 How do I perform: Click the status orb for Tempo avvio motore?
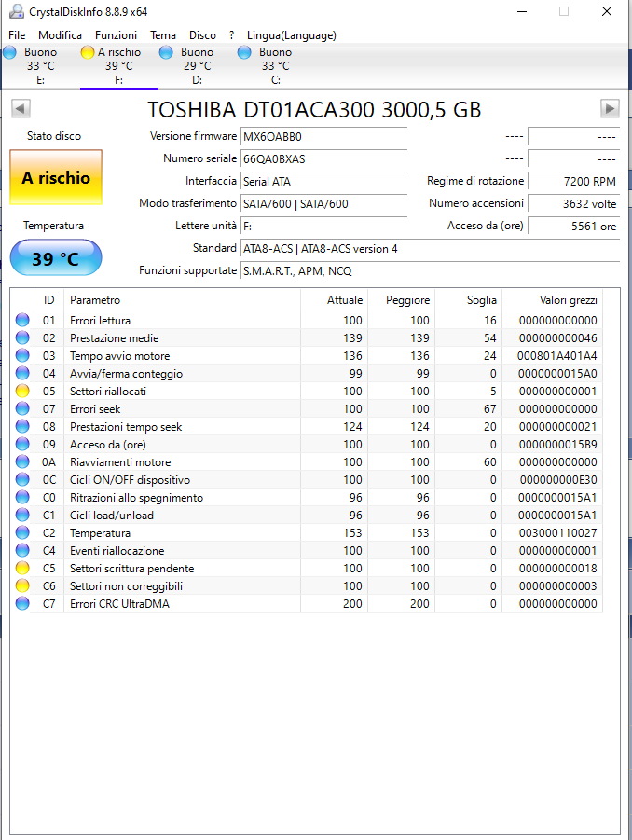(22, 355)
